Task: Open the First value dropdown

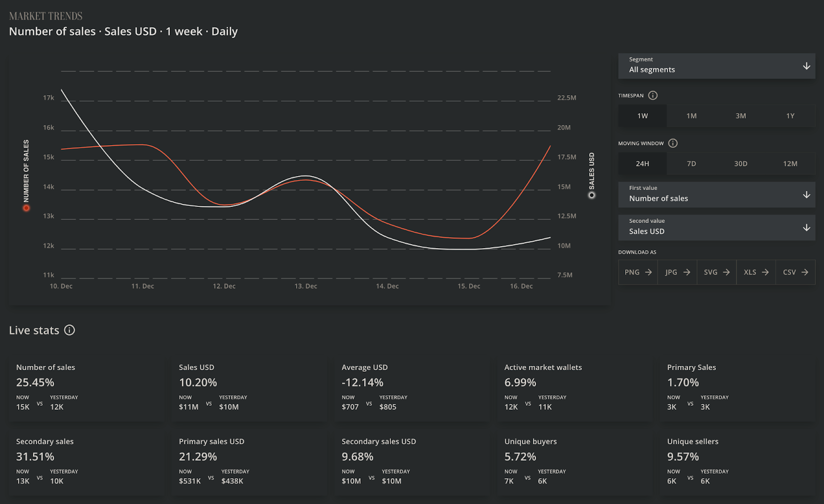Action: click(716, 195)
